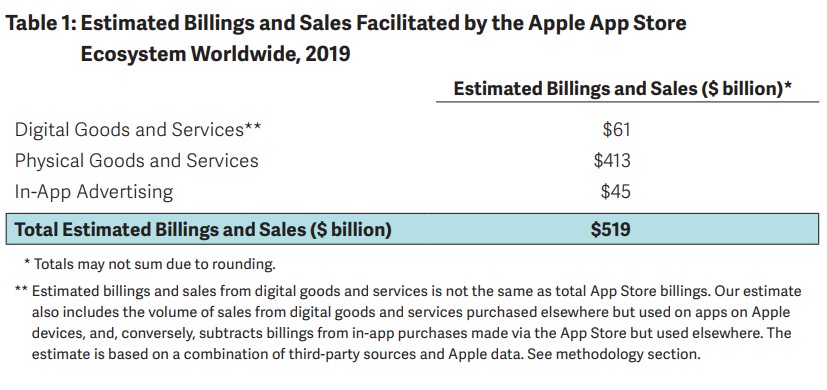Click the footnote line starting 'also includes'
This screenshot has height=390, width=827.
pyautogui.click(x=411, y=312)
